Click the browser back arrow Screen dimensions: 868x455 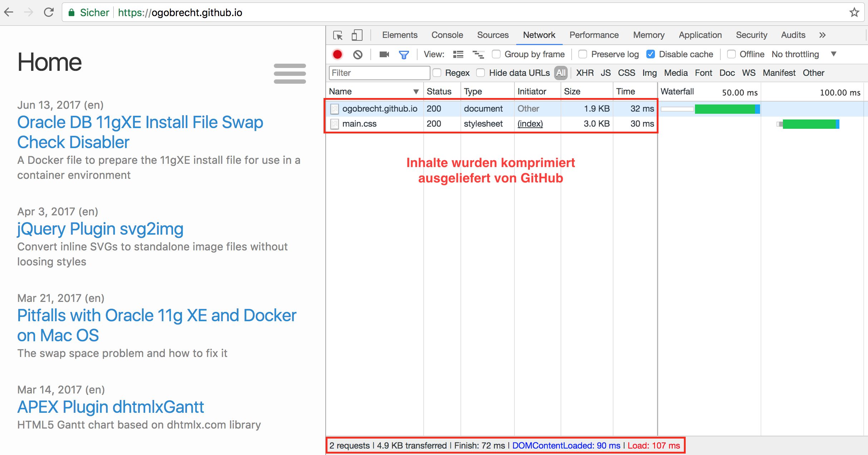tap(9, 13)
